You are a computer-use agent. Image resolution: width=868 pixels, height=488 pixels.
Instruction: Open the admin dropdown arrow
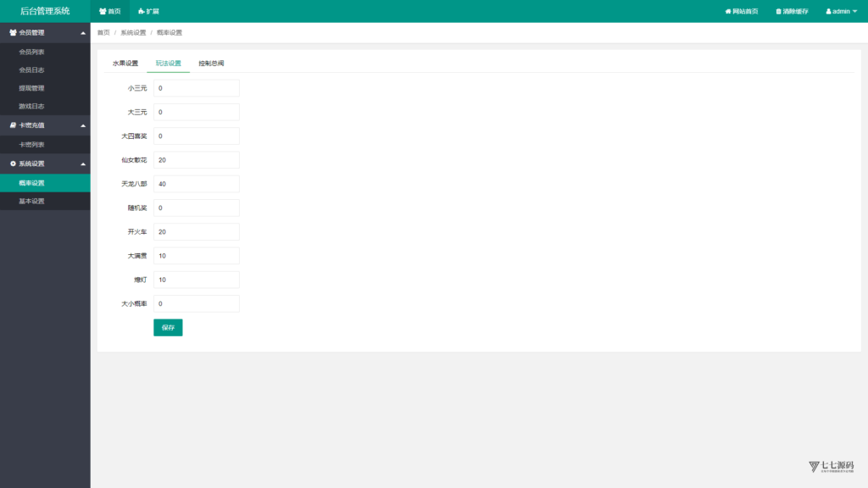tap(854, 12)
